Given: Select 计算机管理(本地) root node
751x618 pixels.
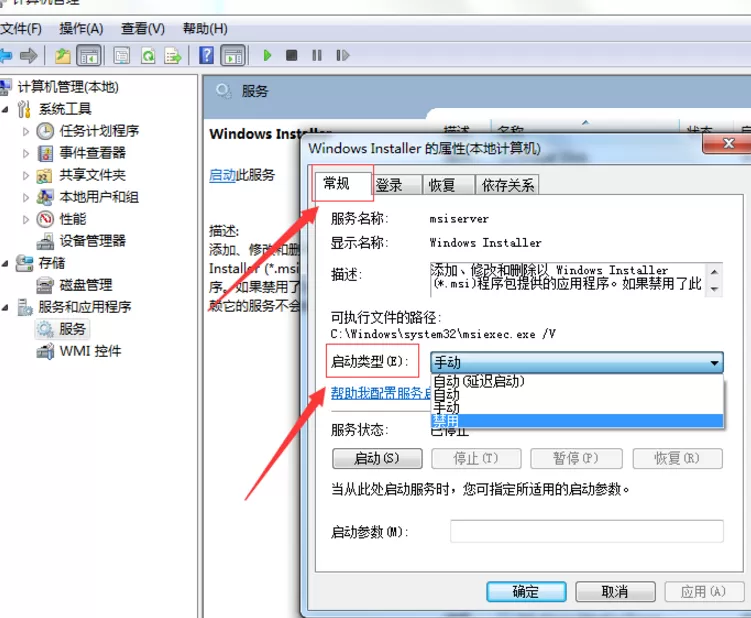Looking at the screenshot, I should [x=68, y=87].
